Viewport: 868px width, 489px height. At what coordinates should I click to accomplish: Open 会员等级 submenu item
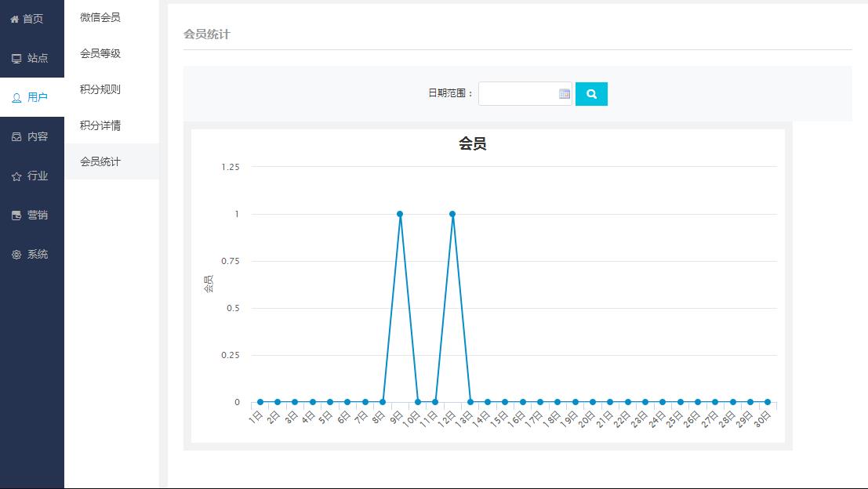coord(100,53)
